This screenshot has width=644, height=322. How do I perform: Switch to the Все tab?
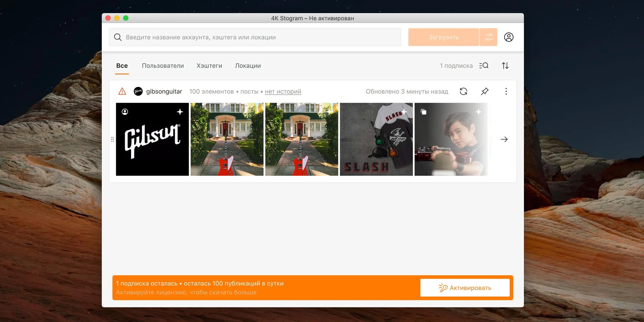tap(122, 66)
